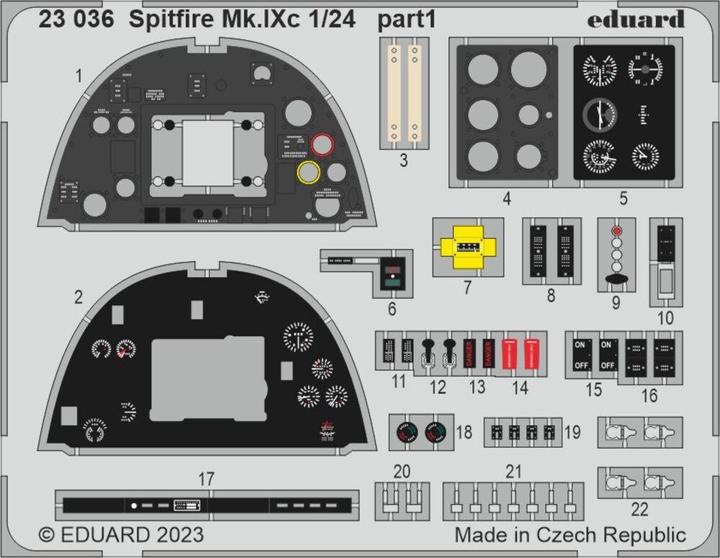This screenshot has width=720, height=558.
Task: Click the number label "22"
Action: (640, 509)
